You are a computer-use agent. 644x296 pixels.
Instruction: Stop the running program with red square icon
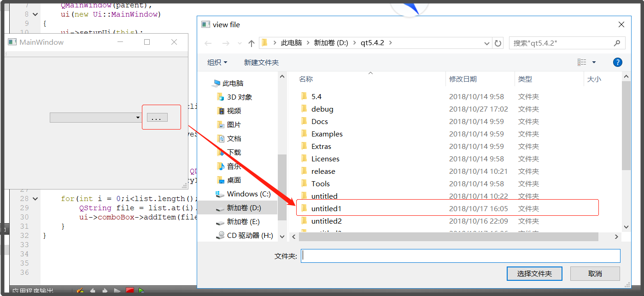[129, 290]
